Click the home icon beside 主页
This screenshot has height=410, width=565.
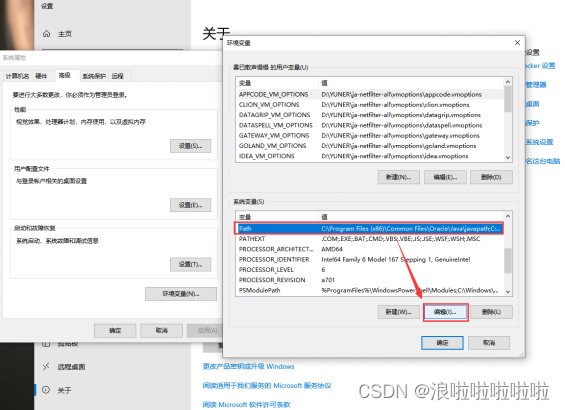pyautogui.click(x=46, y=34)
